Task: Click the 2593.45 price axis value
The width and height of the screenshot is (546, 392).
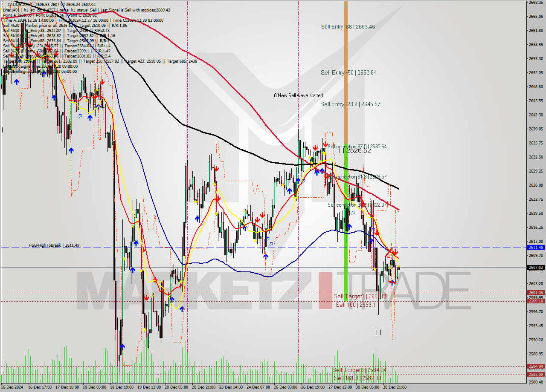Action: click(535, 326)
